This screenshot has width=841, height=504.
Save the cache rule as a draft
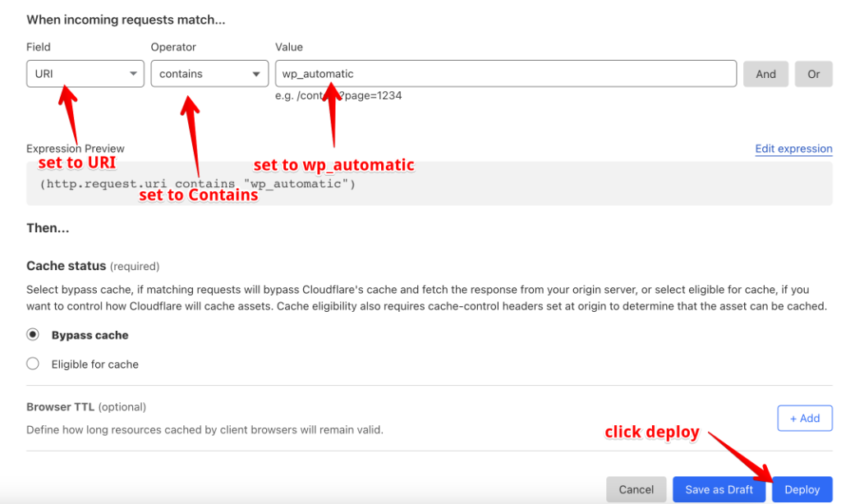coord(719,488)
